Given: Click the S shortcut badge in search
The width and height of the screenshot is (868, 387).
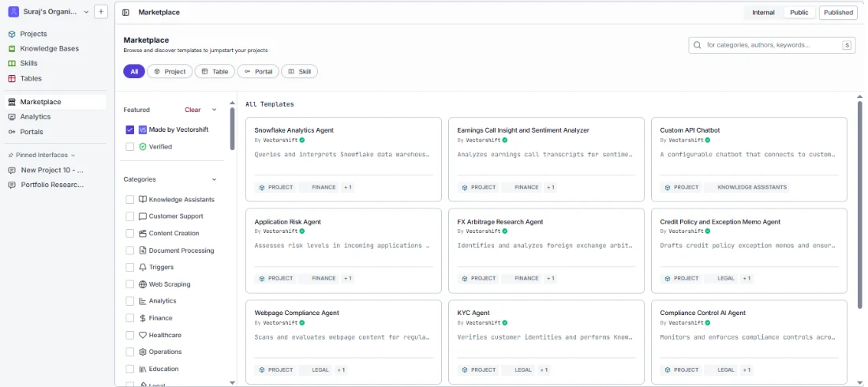Looking at the screenshot, I should pos(847,46).
